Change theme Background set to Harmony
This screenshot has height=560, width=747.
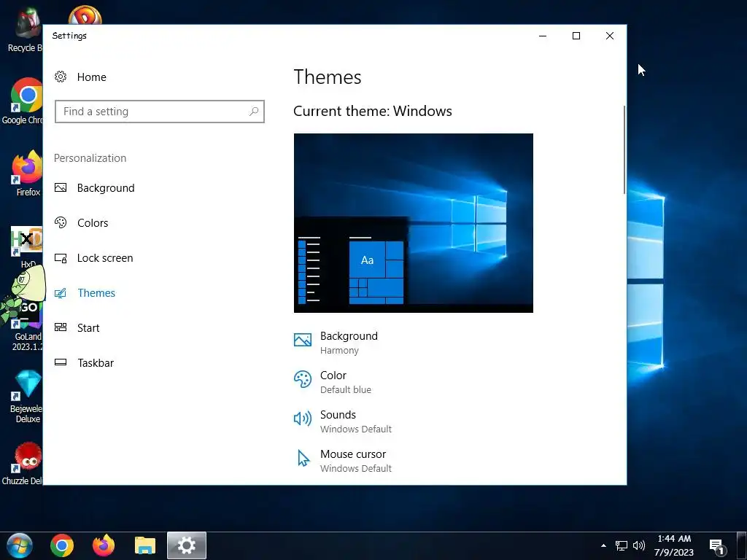pyautogui.click(x=349, y=343)
